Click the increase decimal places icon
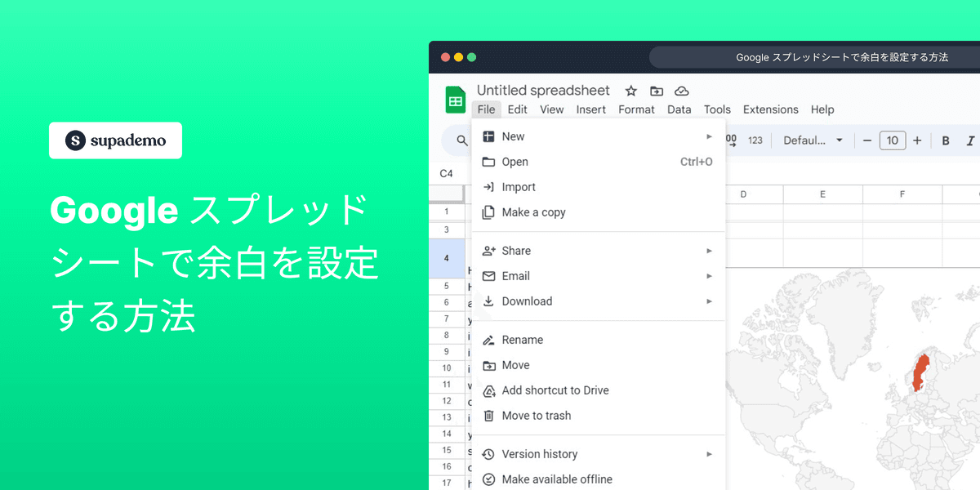Image resolution: width=980 pixels, height=490 pixels. [733, 140]
